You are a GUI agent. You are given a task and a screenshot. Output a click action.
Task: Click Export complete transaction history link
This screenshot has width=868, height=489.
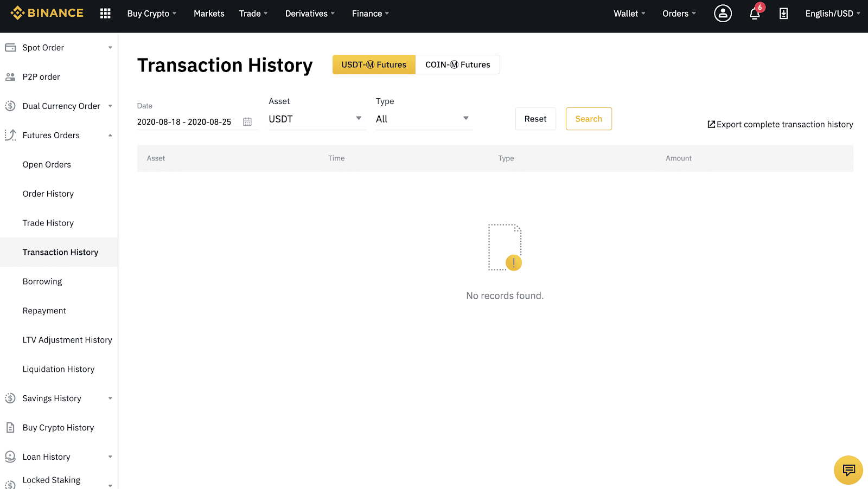click(784, 124)
